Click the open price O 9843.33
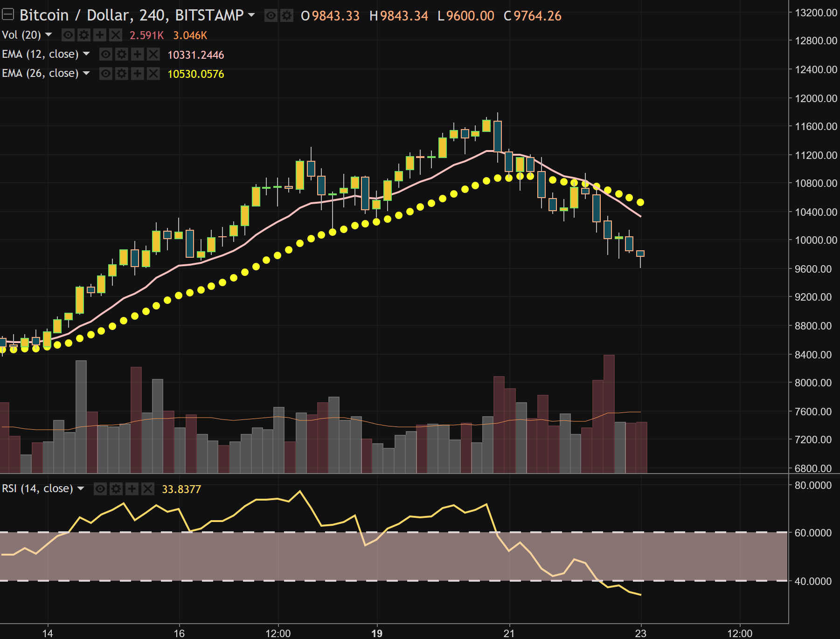This screenshot has width=840, height=639. point(331,16)
